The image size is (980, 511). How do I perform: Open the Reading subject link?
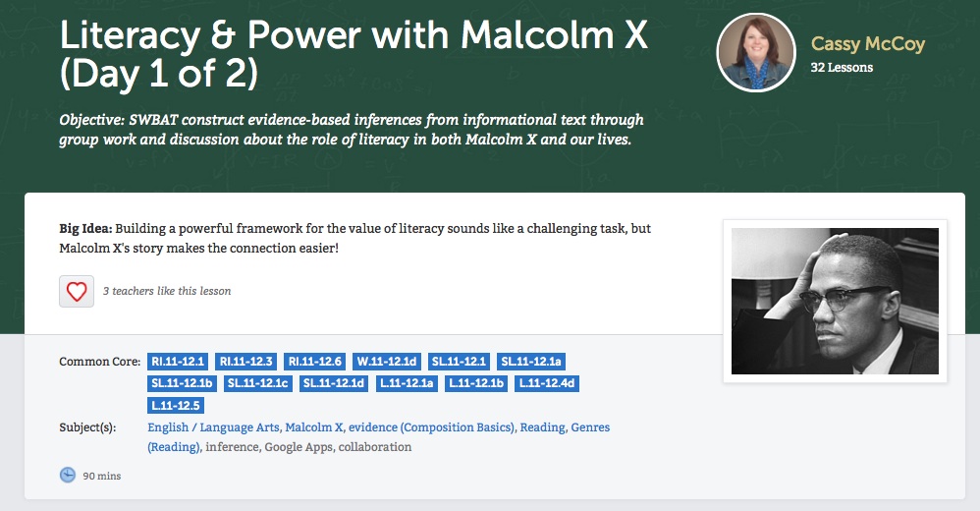[543, 427]
